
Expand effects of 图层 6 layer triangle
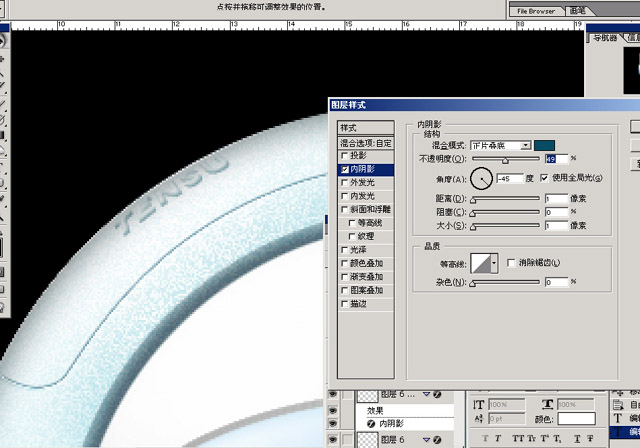pyautogui.click(x=427, y=439)
